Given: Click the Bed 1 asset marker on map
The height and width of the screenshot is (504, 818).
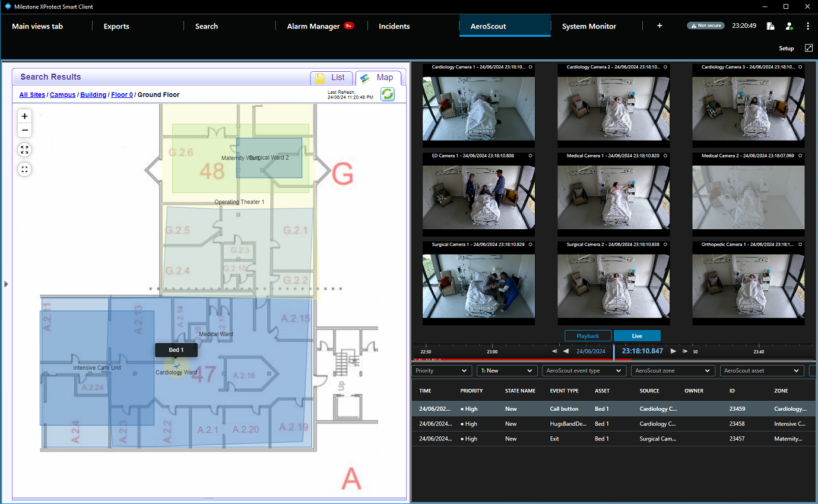Looking at the screenshot, I should (x=177, y=366).
